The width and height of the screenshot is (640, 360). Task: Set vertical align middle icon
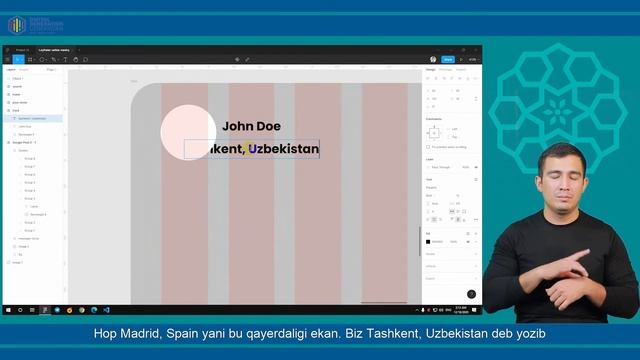point(458,220)
